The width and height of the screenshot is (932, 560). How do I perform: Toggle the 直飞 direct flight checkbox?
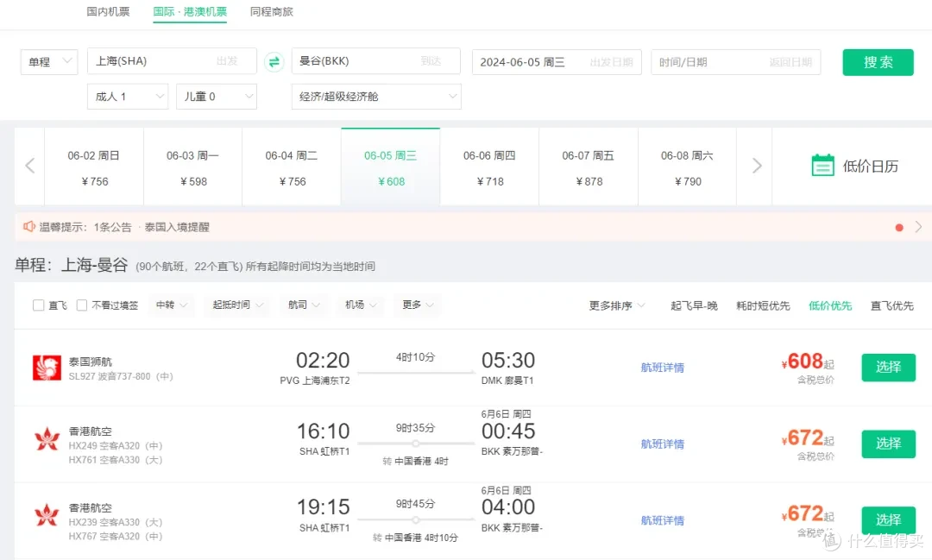pos(39,305)
